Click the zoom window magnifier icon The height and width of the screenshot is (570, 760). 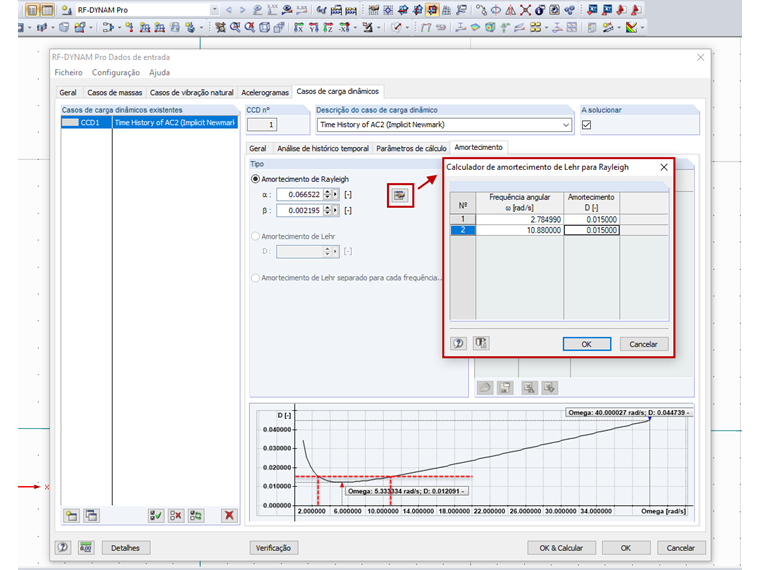235,28
